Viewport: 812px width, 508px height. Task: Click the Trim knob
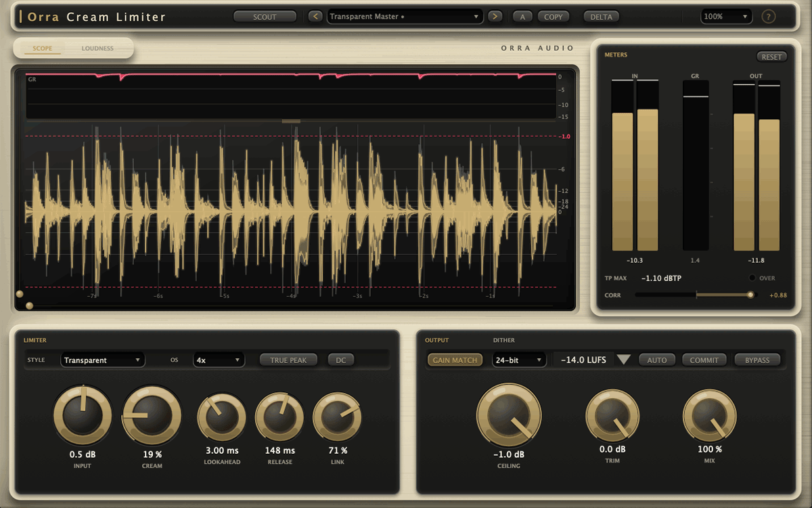click(x=612, y=416)
